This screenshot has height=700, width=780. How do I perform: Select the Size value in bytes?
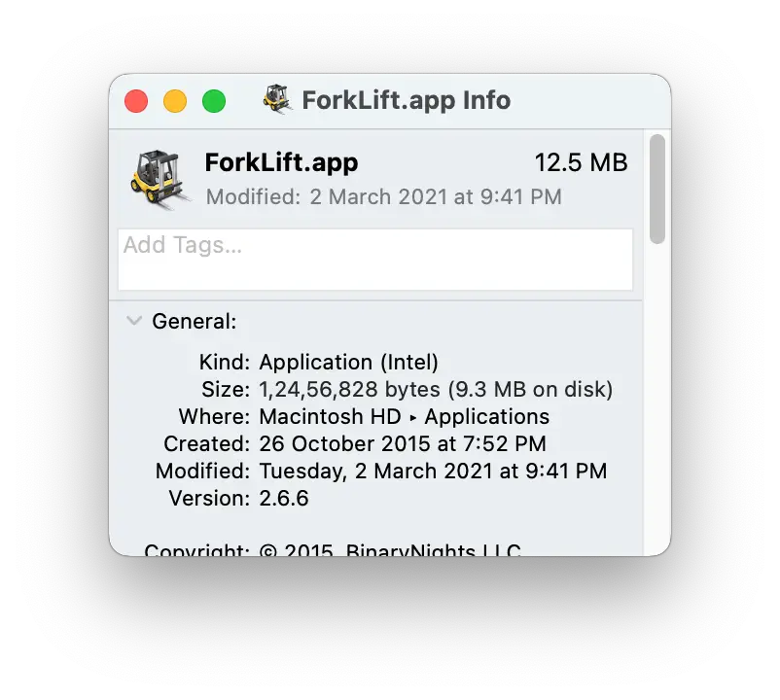(436, 390)
